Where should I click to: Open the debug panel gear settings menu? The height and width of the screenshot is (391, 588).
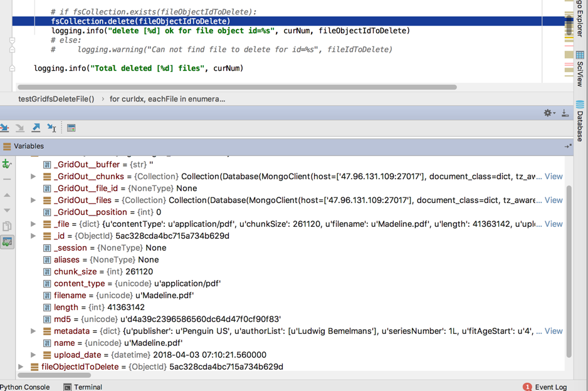click(549, 113)
